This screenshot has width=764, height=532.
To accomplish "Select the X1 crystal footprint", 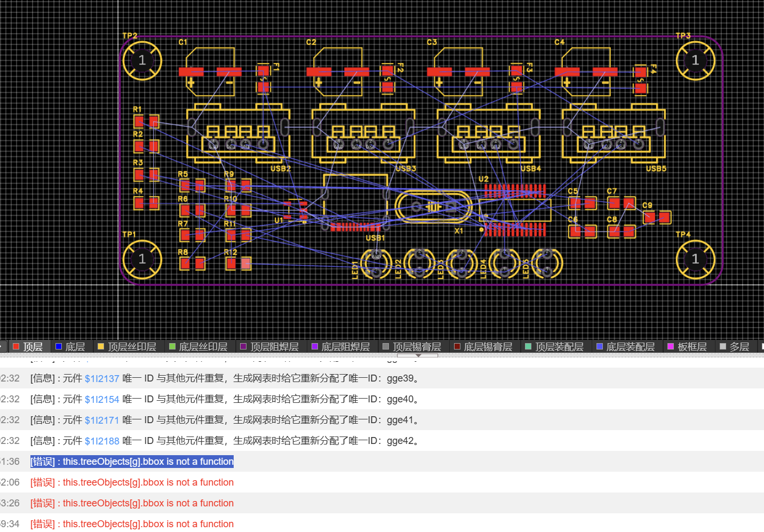I will coord(433,207).
